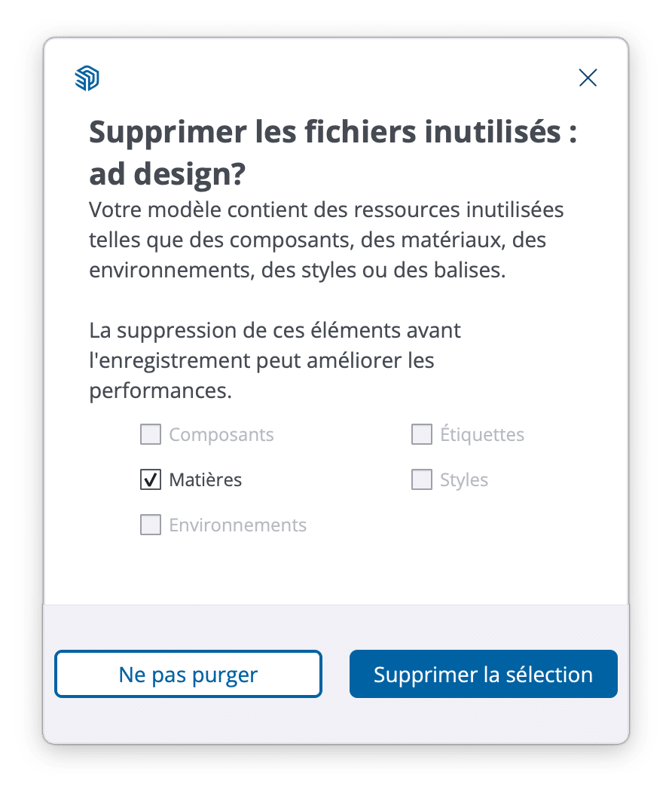Image resolution: width=672 pixels, height=793 pixels.
Task: Tick the Environnements checkbox
Action: [x=151, y=525]
